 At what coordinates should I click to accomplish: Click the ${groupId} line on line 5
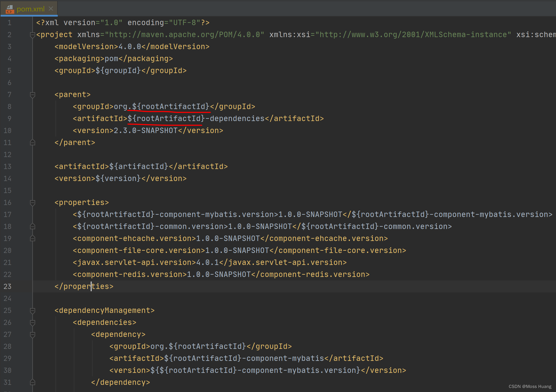[x=121, y=71]
